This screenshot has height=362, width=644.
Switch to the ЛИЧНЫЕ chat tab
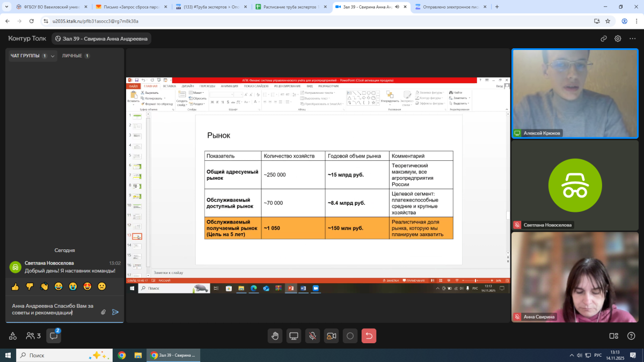click(72, 56)
